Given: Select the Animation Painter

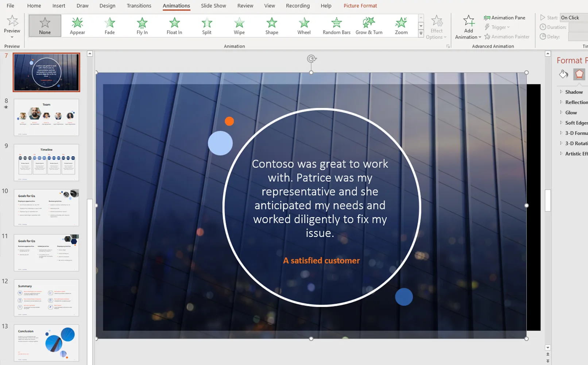Looking at the screenshot, I should (x=507, y=36).
